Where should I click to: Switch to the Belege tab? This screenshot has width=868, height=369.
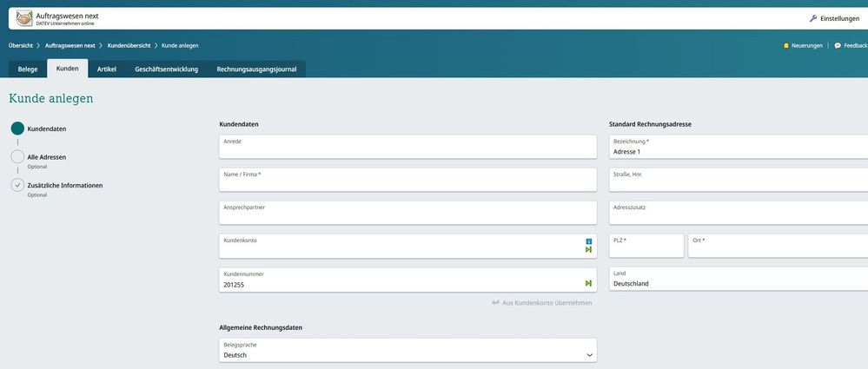tap(28, 69)
